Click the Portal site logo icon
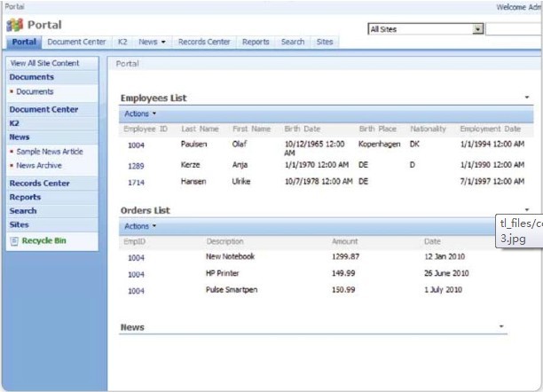Viewport: 543px width, 392px height. (x=14, y=25)
